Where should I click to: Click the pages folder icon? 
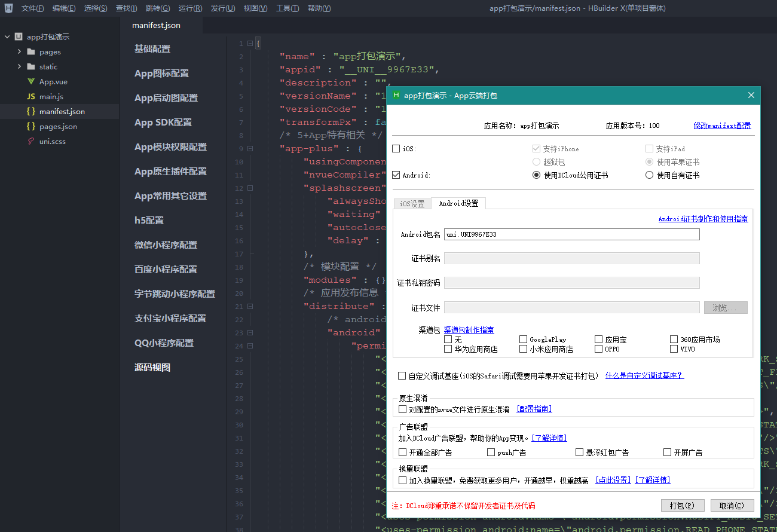(31, 52)
